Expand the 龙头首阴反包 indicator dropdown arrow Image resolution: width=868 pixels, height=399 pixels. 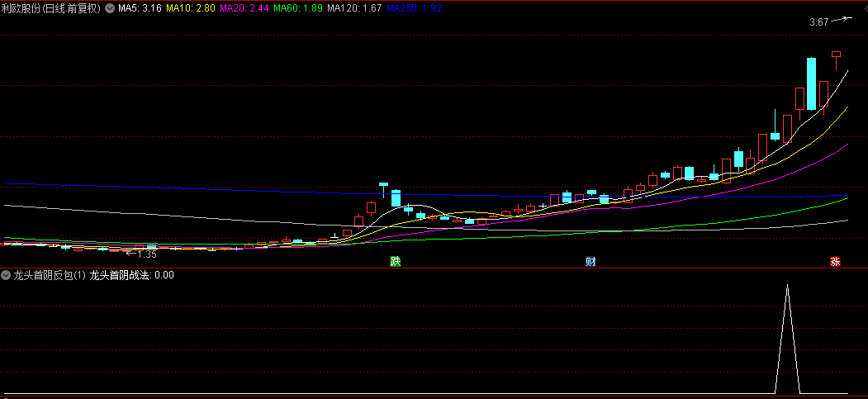[6, 275]
